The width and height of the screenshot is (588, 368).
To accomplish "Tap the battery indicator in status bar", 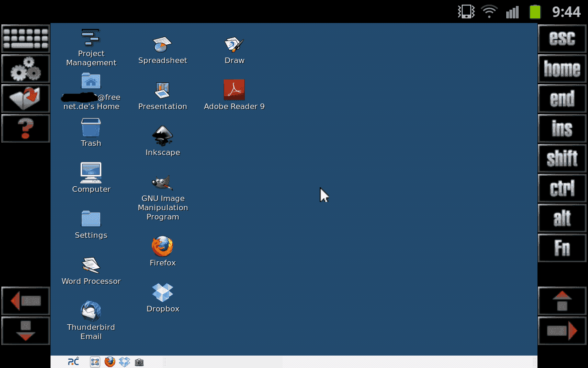I will coord(535,11).
